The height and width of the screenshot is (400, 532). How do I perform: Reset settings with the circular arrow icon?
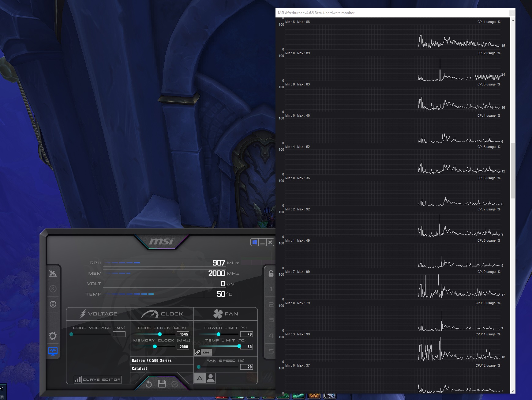tap(149, 384)
